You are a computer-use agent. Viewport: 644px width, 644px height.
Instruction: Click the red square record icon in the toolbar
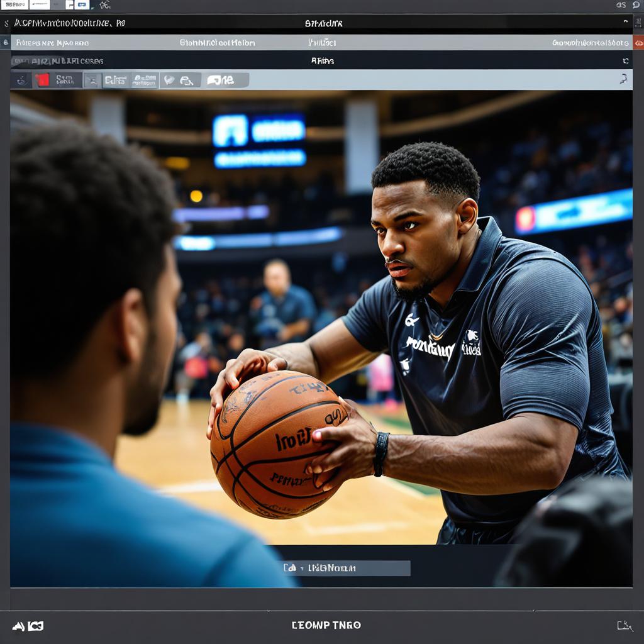click(x=42, y=80)
